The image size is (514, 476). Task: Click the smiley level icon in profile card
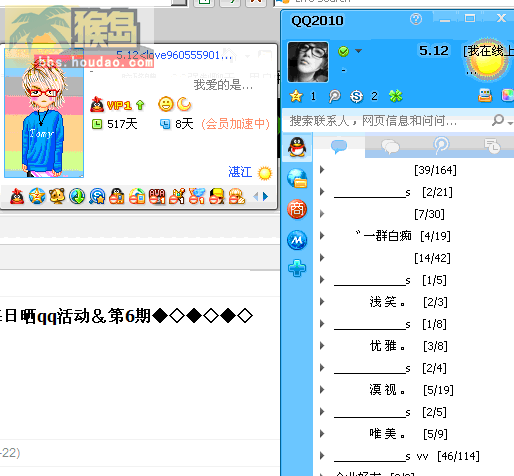[x=166, y=104]
